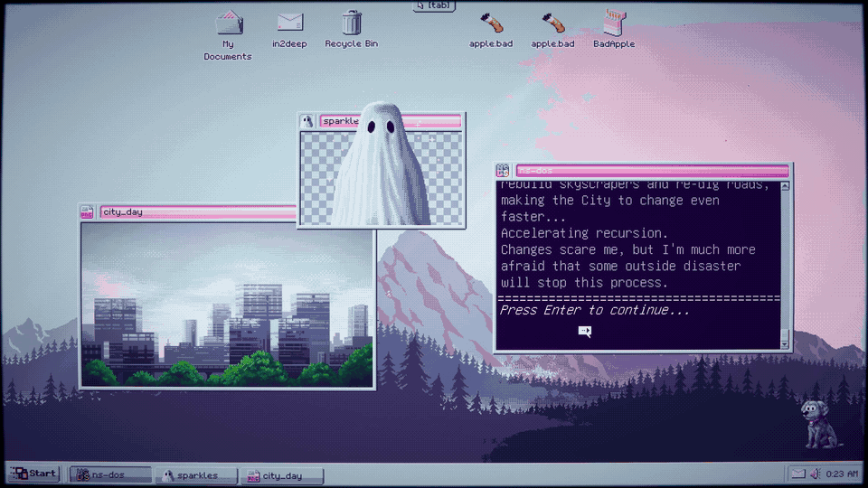Launch the BadApple cigarette pack icon

pyautogui.click(x=614, y=29)
